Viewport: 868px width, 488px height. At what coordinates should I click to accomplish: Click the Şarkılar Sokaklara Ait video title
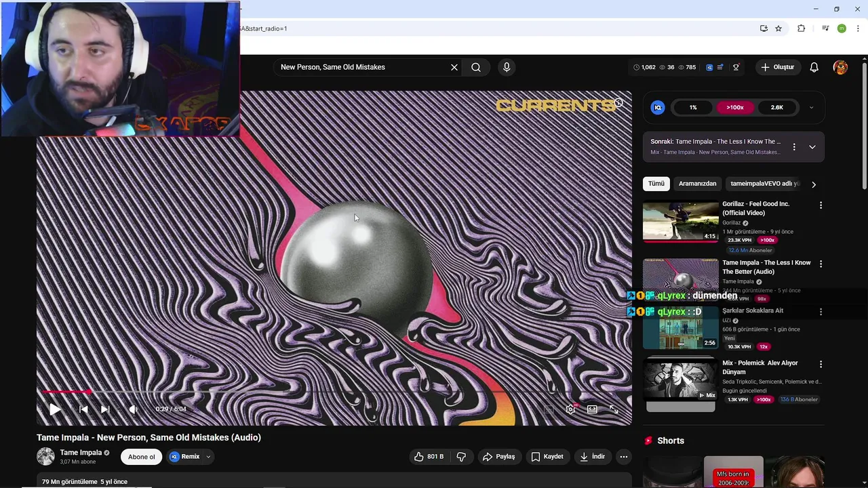[x=753, y=310]
